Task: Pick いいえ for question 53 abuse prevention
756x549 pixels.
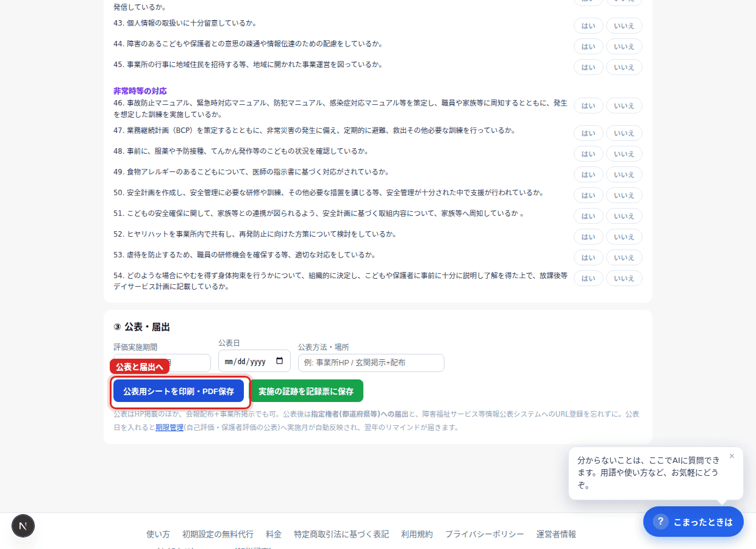Action: click(624, 257)
